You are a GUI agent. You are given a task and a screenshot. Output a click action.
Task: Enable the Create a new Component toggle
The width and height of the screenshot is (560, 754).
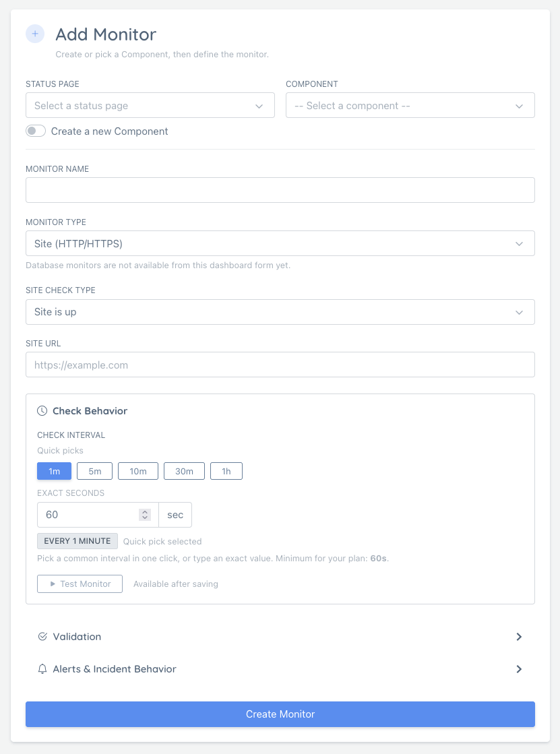point(35,131)
